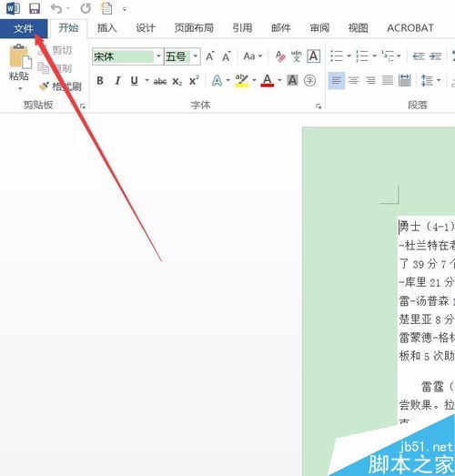Image resolution: width=455 pixels, height=476 pixels.
Task: Expand the font color arrow
Action: click(x=279, y=80)
